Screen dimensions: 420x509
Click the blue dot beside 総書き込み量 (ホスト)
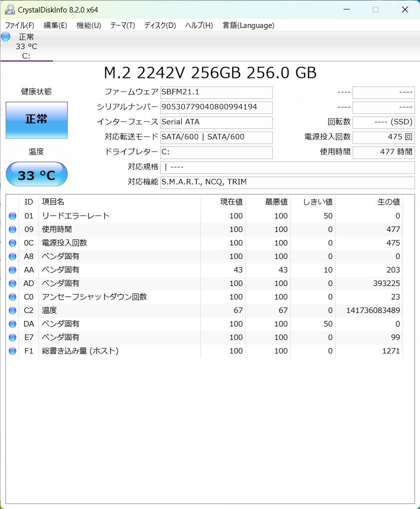coord(12,350)
